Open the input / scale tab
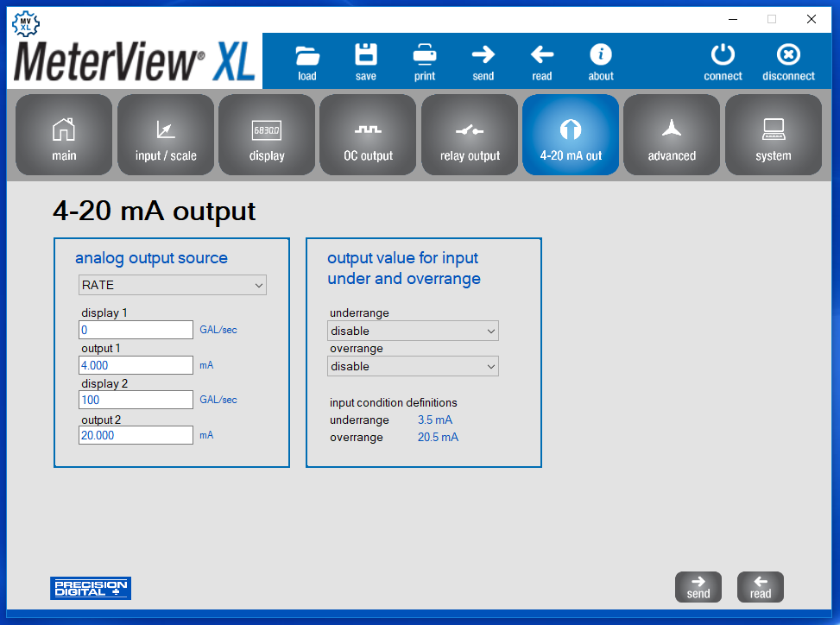 point(166,135)
